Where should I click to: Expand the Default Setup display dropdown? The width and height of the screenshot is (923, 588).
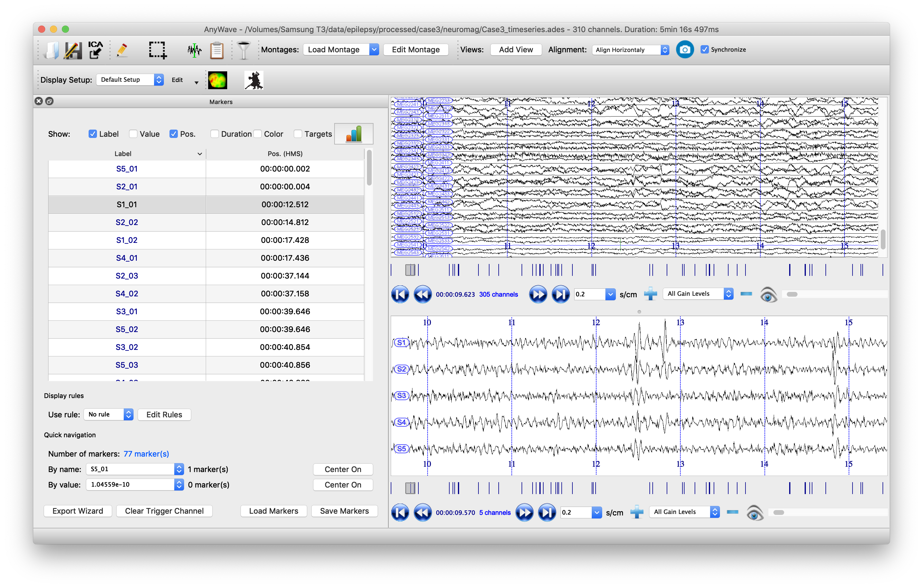pyautogui.click(x=130, y=80)
